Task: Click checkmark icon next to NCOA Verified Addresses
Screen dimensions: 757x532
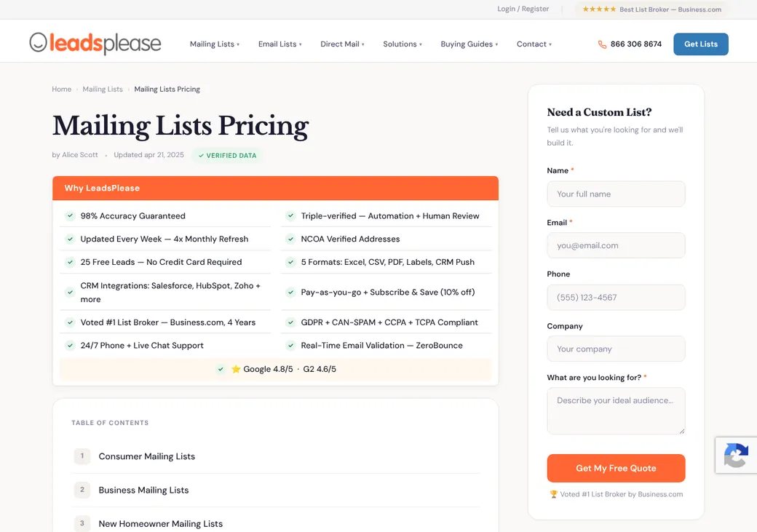Action: tap(290, 239)
